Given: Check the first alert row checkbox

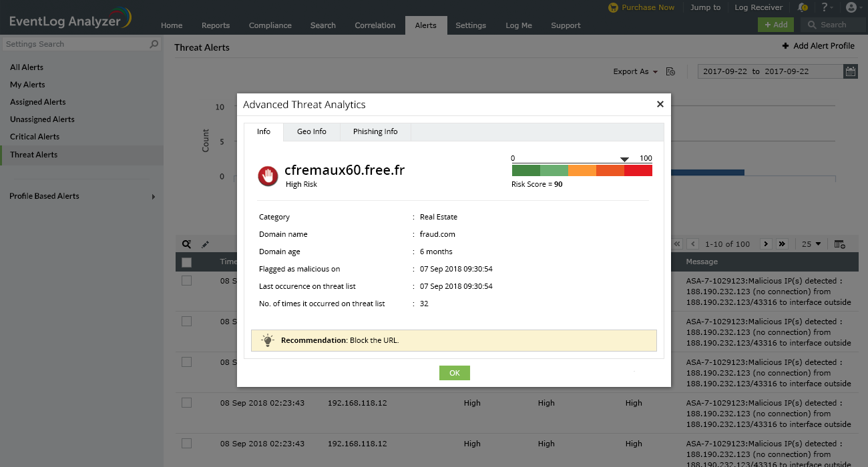Looking at the screenshot, I should coord(187,281).
